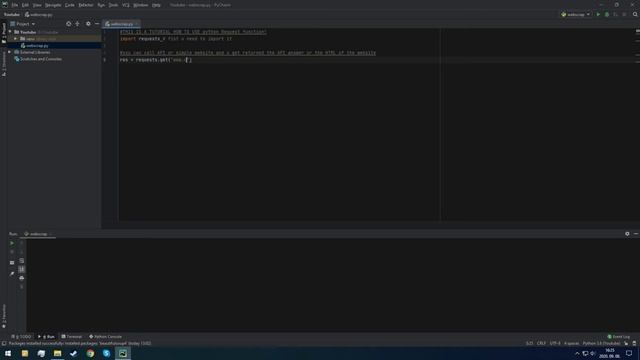Open the View menu
640x360 pixels.
37,5
